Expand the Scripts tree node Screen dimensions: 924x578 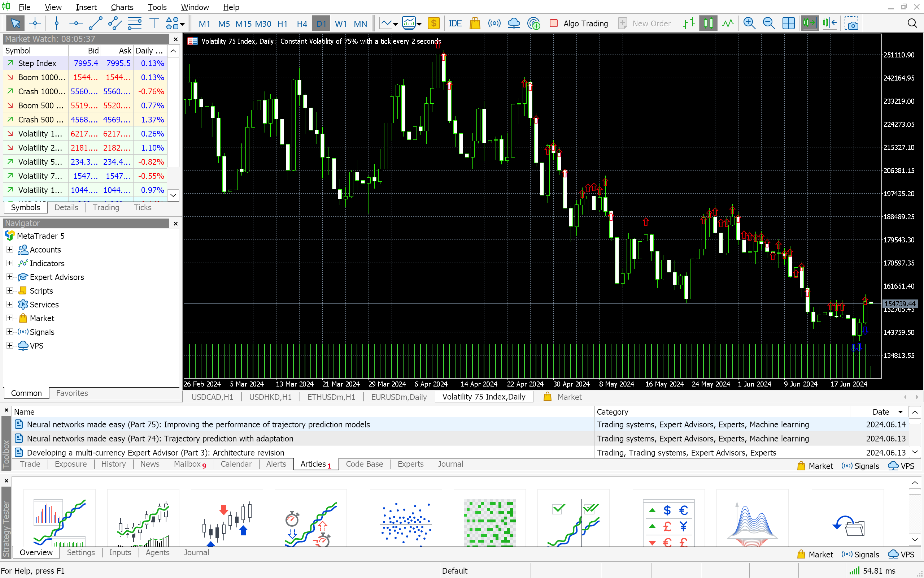[10, 290]
